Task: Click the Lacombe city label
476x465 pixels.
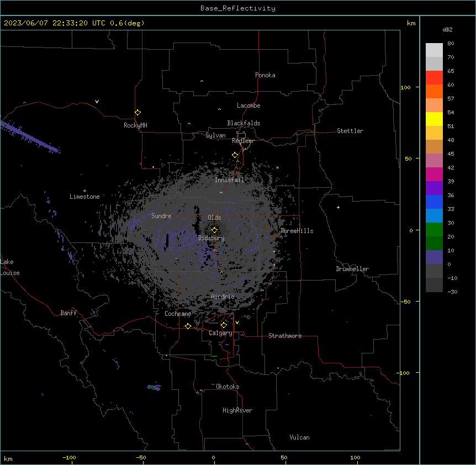Action: click(x=248, y=105)
